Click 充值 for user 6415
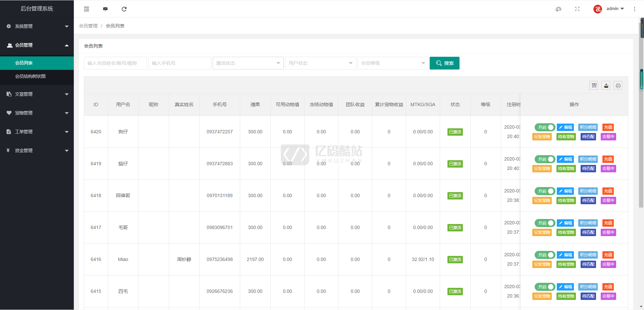The width and height of the screenshot is (644, 310). click(608, 287)
